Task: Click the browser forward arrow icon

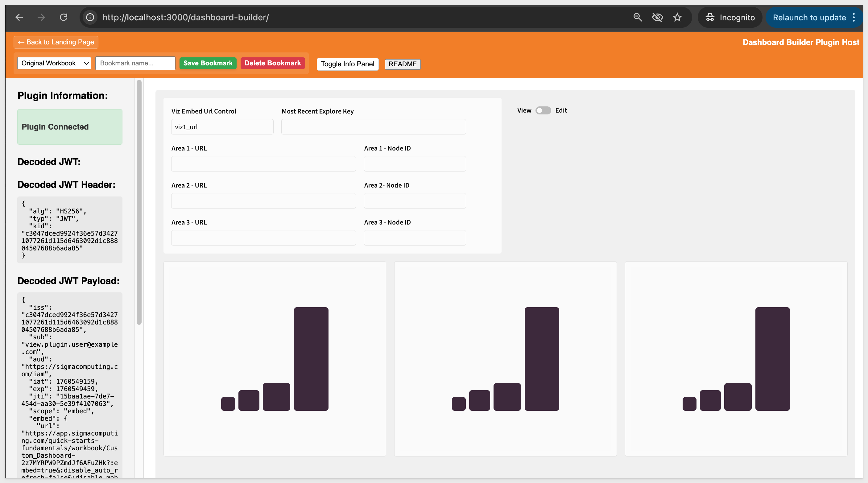Action: [41, 17]
